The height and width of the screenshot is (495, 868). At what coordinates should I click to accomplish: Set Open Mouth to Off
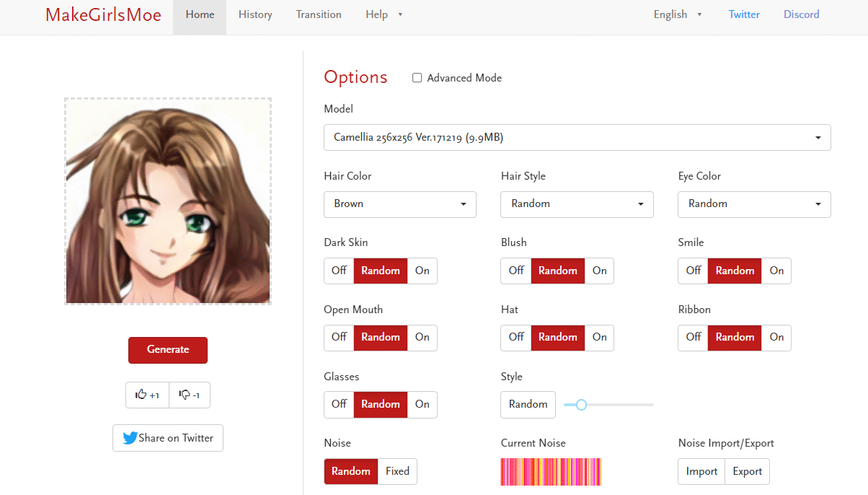[x=338, y=338]
